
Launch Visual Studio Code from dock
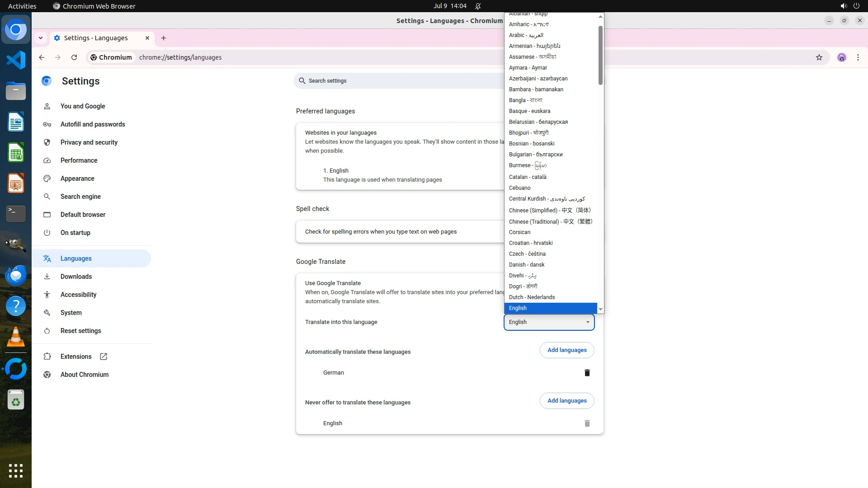(16, 60)
